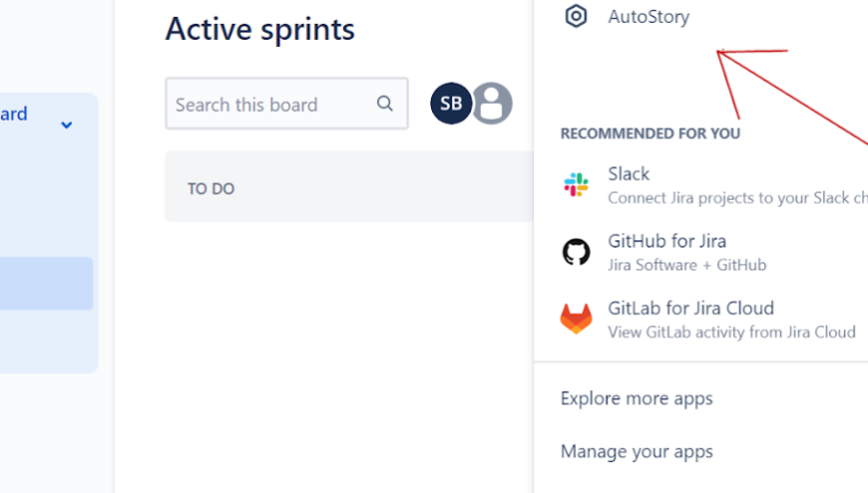Image resolution: width=868 pixels, height=493 pixels.
Task: Click the search magnifier icon
Action: [x=385, y=104]
